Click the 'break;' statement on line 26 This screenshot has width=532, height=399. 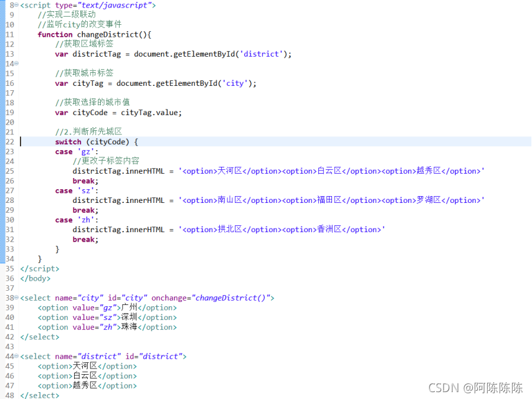pos(85,181)
